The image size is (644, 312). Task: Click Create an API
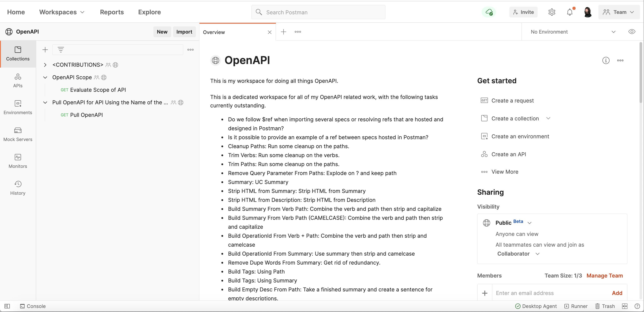pos(504,154)
